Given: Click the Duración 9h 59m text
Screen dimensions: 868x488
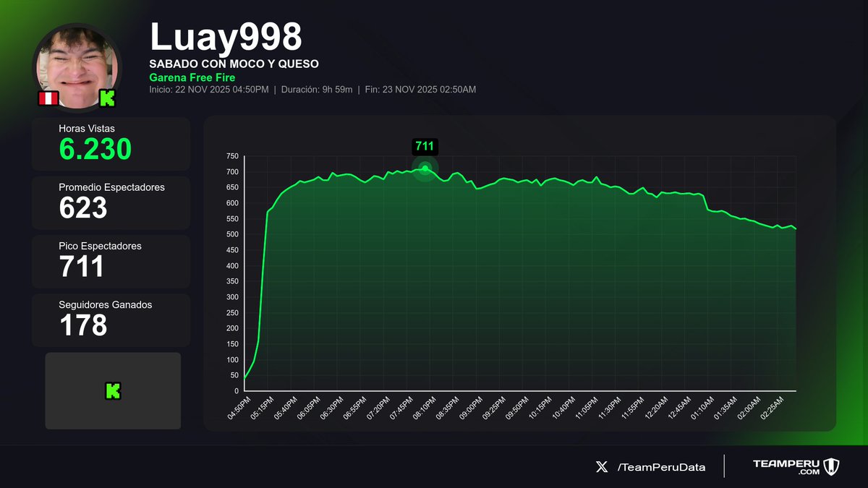Looking at the screenshot, I should pyautogui.click(x=315, y=90).
